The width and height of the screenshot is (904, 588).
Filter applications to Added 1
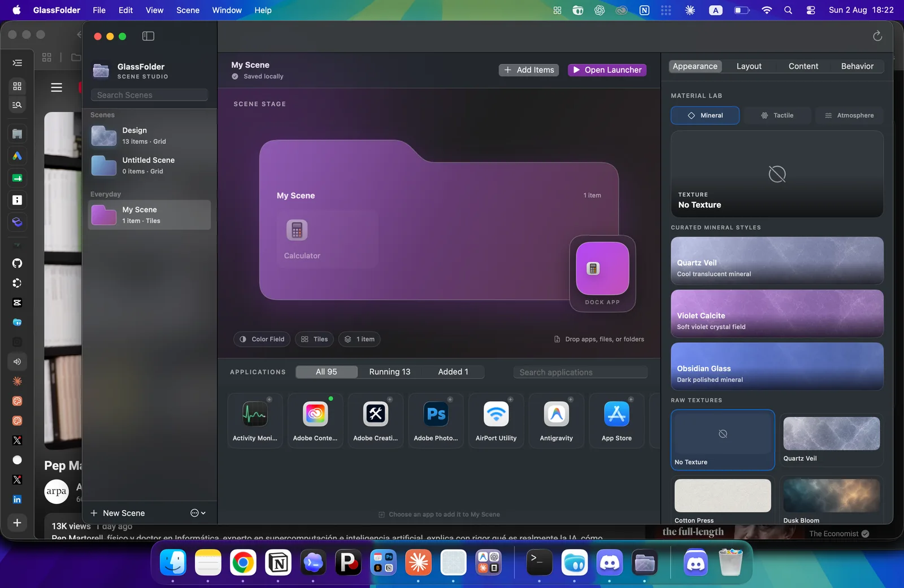(453, 372)
